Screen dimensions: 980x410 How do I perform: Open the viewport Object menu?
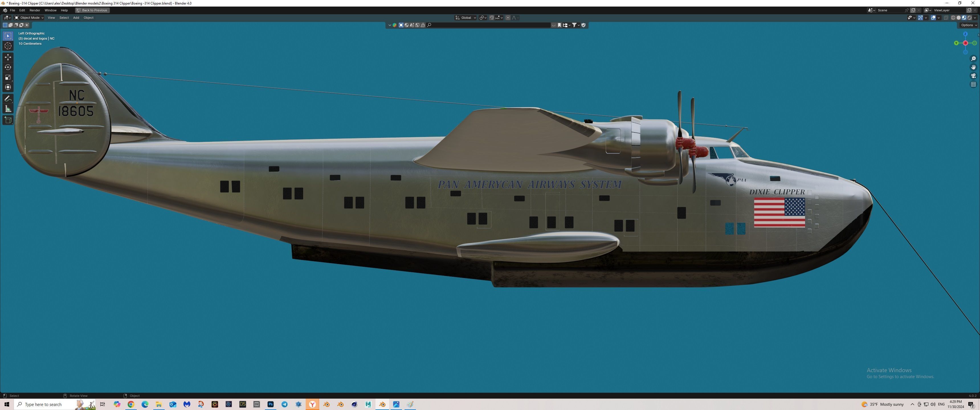88,17
